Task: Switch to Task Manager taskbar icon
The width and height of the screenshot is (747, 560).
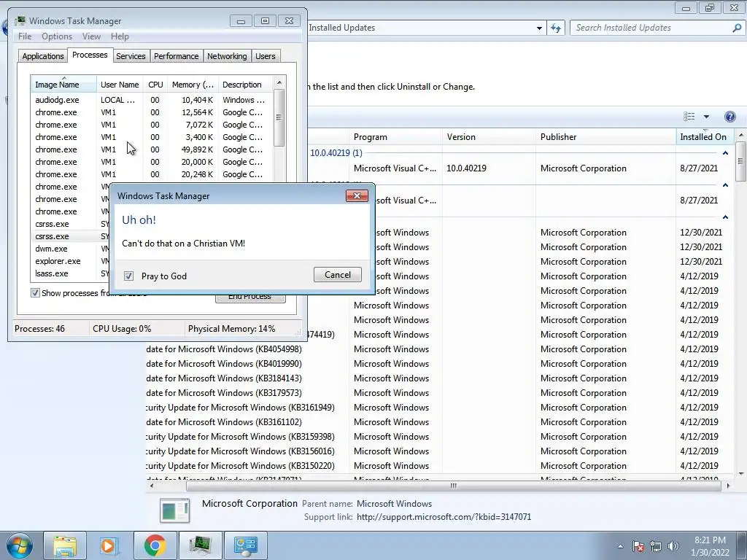Action: point(200,545)
